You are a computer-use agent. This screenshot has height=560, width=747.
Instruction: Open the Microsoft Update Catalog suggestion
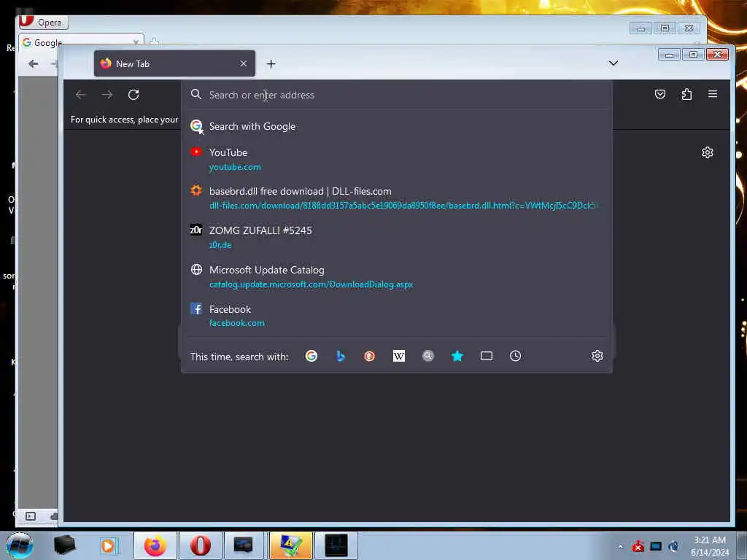pyautogui.click(x=396, y=276)
